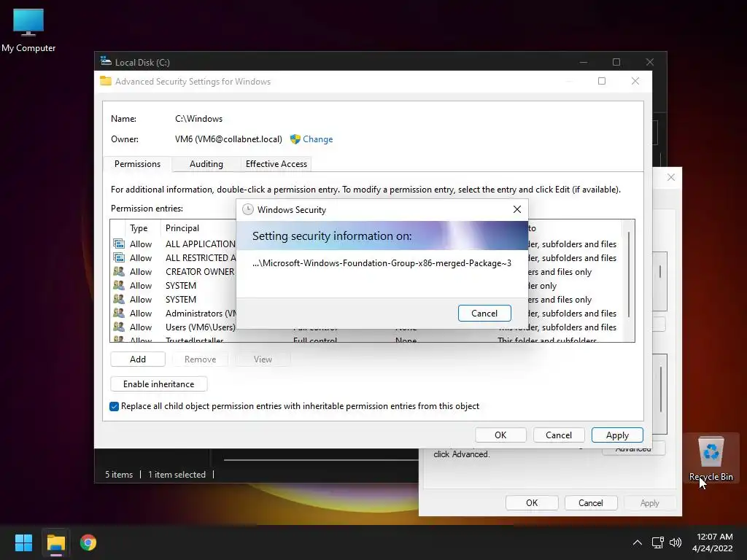Image resolution: width=747 pixels, height=560 pixels.
Task: Click the Principal column header
Action: 182,228
